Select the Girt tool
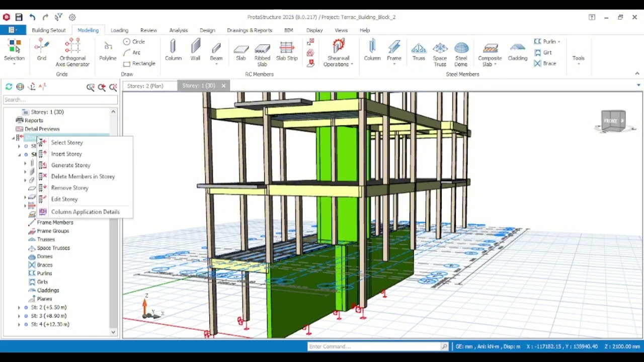 point(543,52)
